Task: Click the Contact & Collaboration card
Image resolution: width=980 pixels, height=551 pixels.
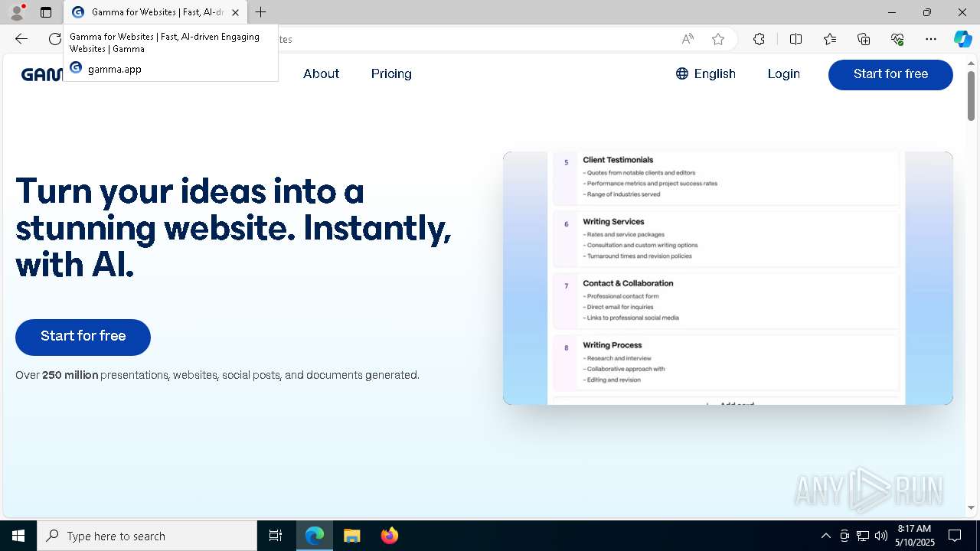Action: click(725, 301)
